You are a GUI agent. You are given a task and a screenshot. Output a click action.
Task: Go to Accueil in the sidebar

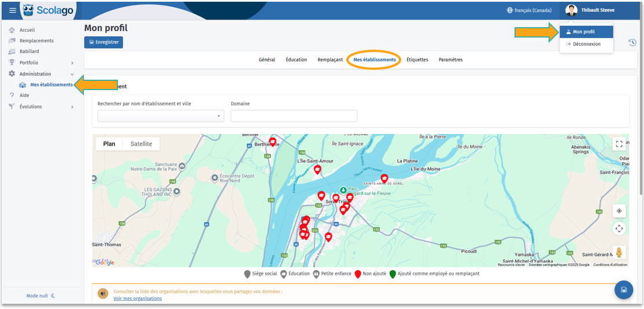pyautogui.click(x=27, y=30)
